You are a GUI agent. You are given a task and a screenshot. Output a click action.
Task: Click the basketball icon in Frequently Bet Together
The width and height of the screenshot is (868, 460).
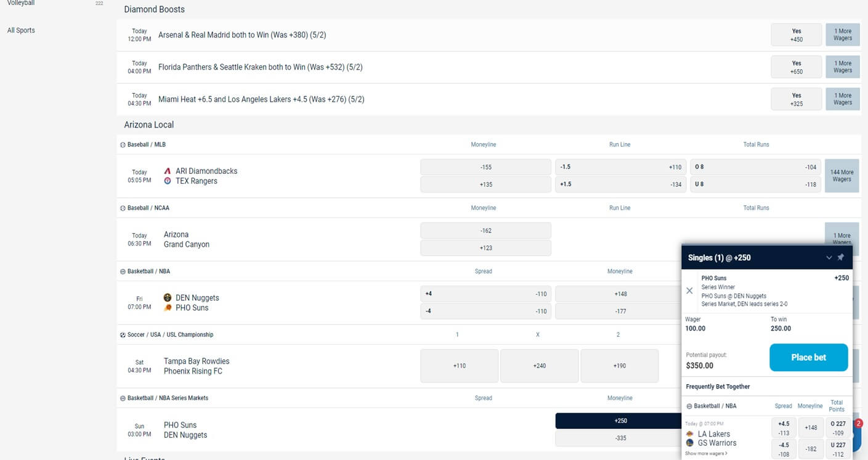click(x=689, y=406)
